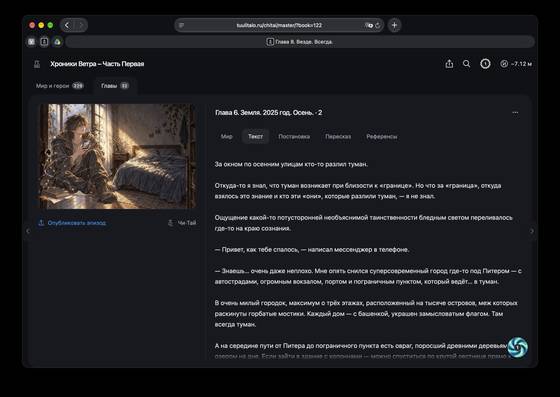Open the chapter three-dots menu
This screenshot has height=397, width=560.
[x=515, y=112]
